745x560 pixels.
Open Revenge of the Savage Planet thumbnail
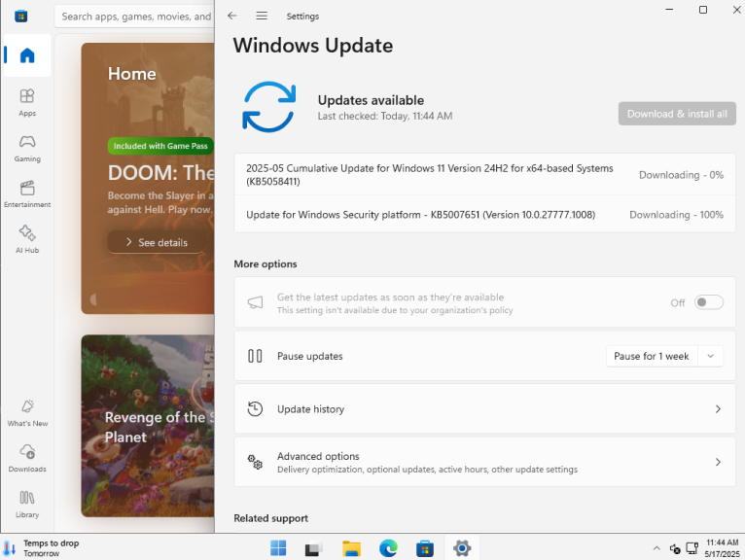[148, 426]
